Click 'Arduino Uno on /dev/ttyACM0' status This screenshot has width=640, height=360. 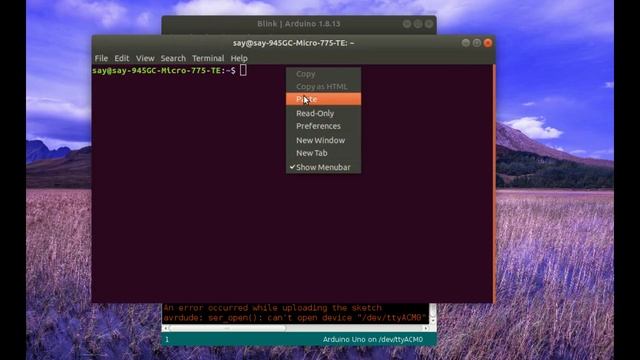coord(373,340)
